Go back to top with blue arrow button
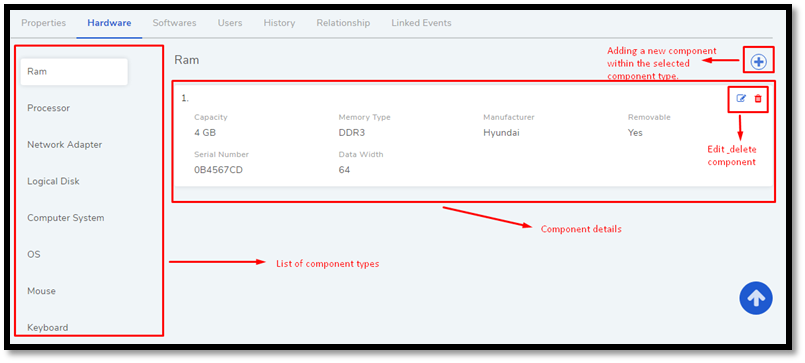Screen dimensions: 805x363 pos(756,298)
